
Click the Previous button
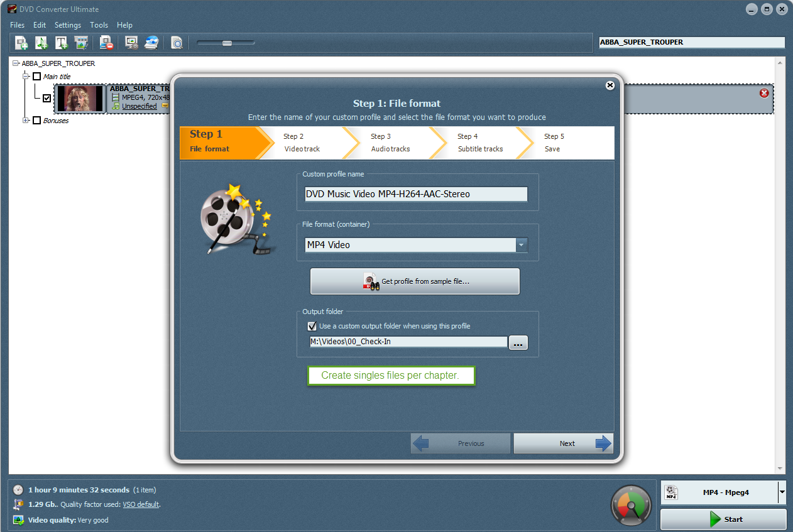pos(461,443)
